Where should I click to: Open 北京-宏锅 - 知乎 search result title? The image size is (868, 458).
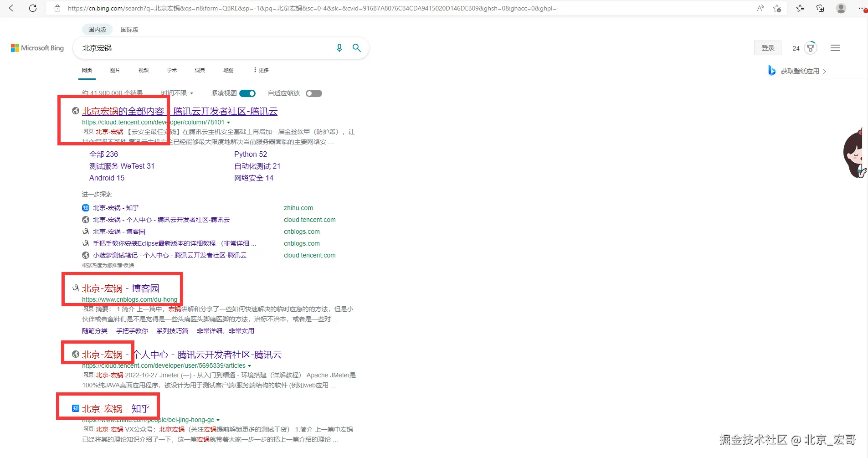pyautogui.click(x=116, y=408)
